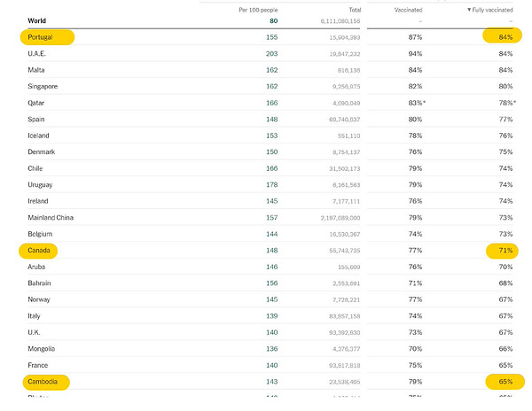The image size is (532, 411).
Task: Click Aruba's 70% fully vaccinated value
Action: point(505,267)
